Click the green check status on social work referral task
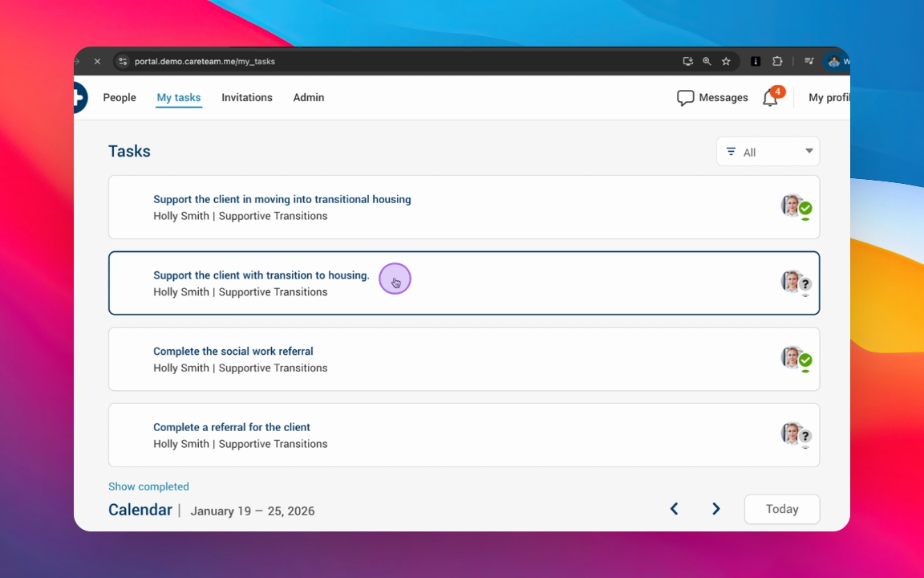The image size is (924, 578). pos(805,360)
